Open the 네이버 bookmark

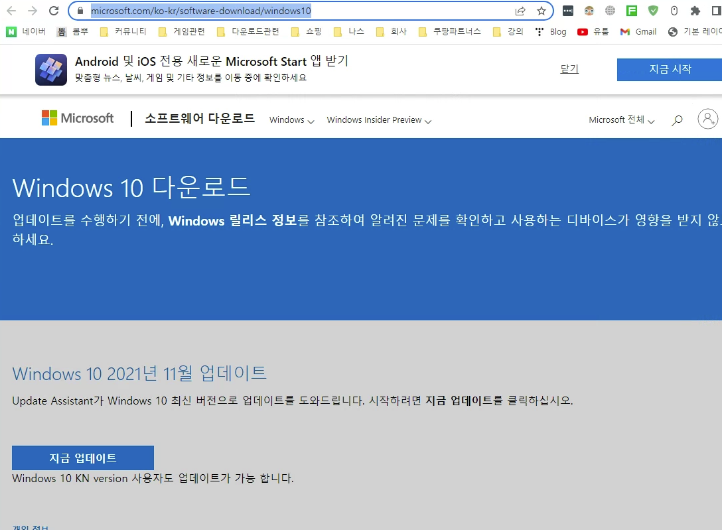(x=26, y=31)
